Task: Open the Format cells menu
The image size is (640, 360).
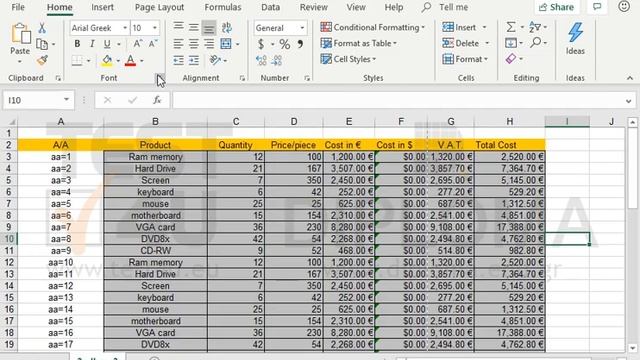Action: coord(465,59)
